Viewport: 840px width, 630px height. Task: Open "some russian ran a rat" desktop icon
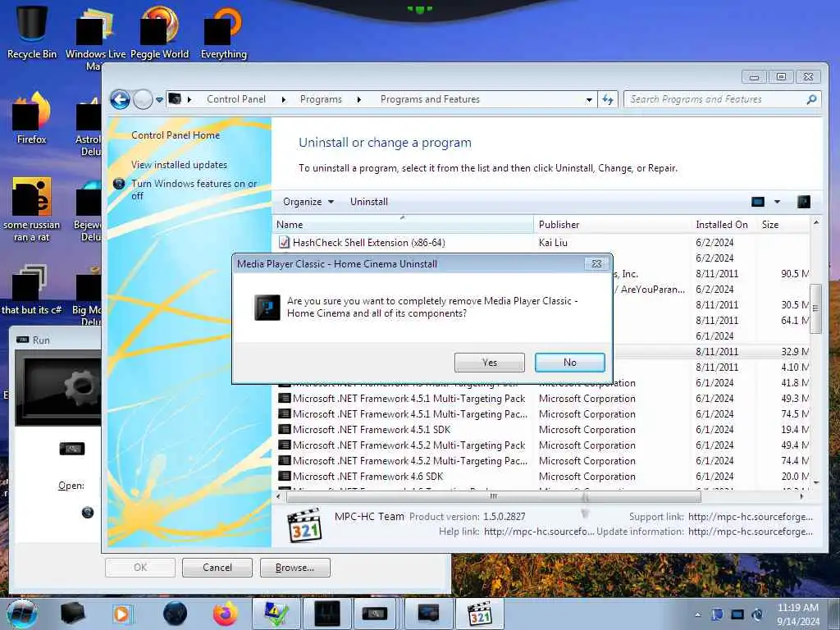[x=32, y=209]
